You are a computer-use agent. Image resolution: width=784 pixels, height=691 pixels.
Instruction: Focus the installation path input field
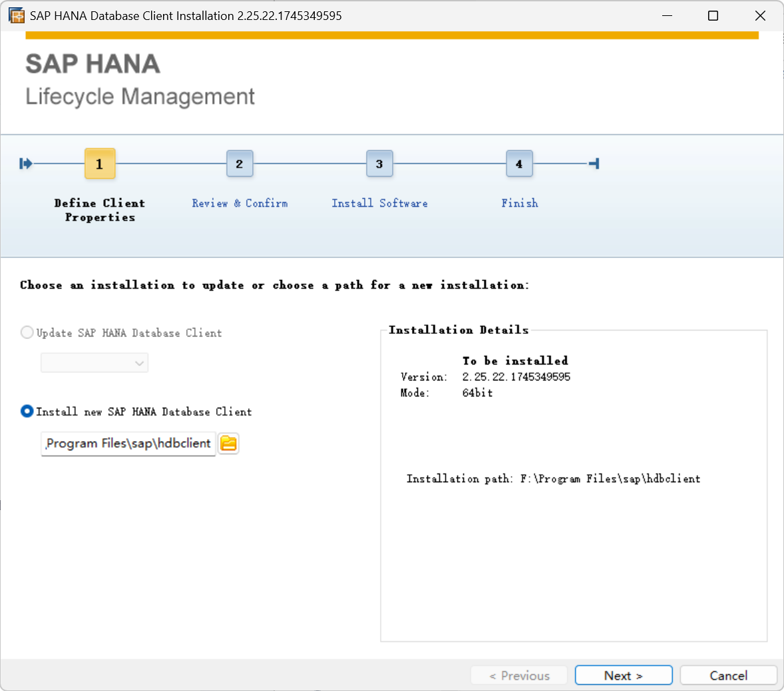tap(128, 443)
